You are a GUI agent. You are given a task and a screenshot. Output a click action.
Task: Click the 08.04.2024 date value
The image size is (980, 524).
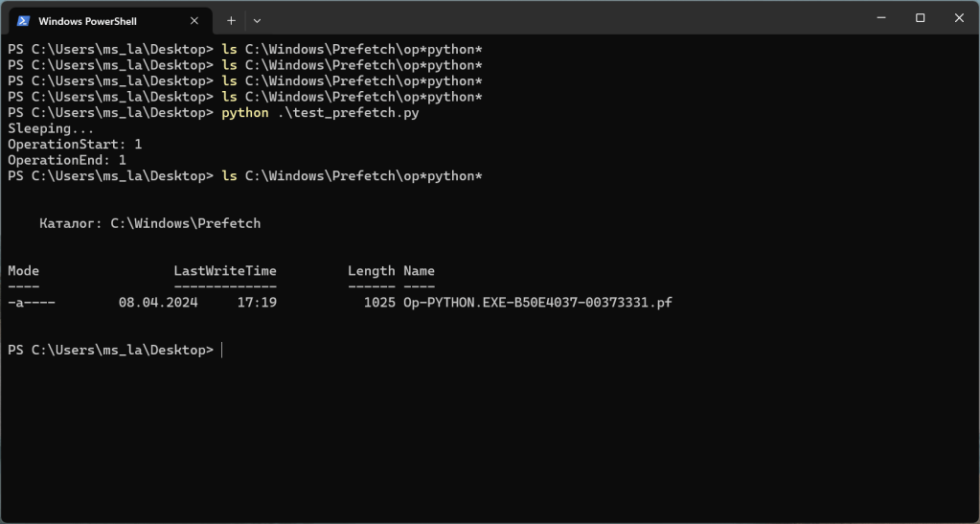[158, 303]
